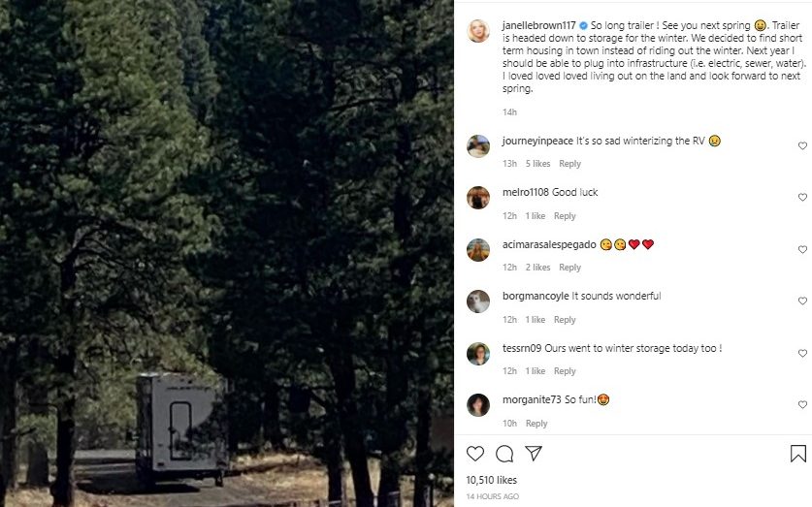812x507 pixels.
Task: Open the comment bubble icon
Action: [x=504, y=454]
